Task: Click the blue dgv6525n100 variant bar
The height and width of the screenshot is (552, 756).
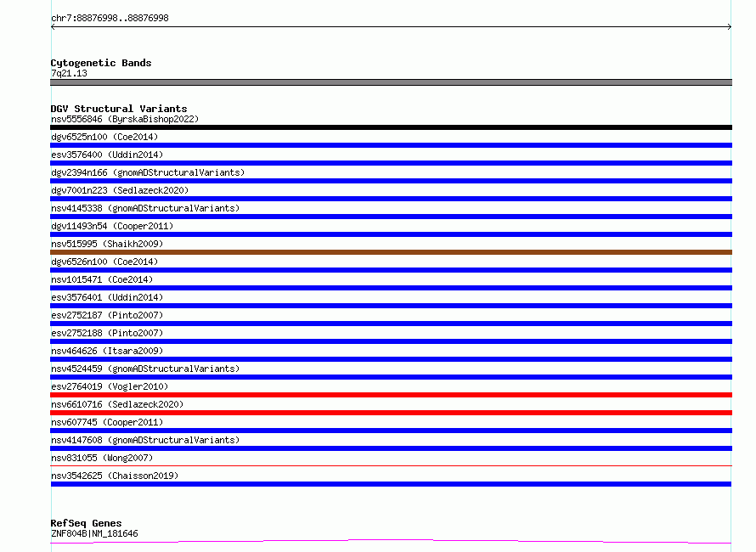Action: pyautogui.click(x=391, y=145)
